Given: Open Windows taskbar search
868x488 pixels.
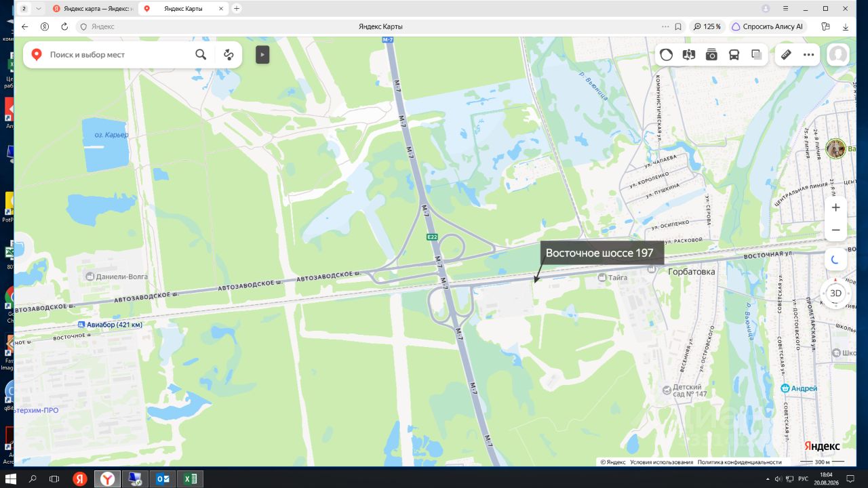Looking at the screenshot, I should [33, 479].
